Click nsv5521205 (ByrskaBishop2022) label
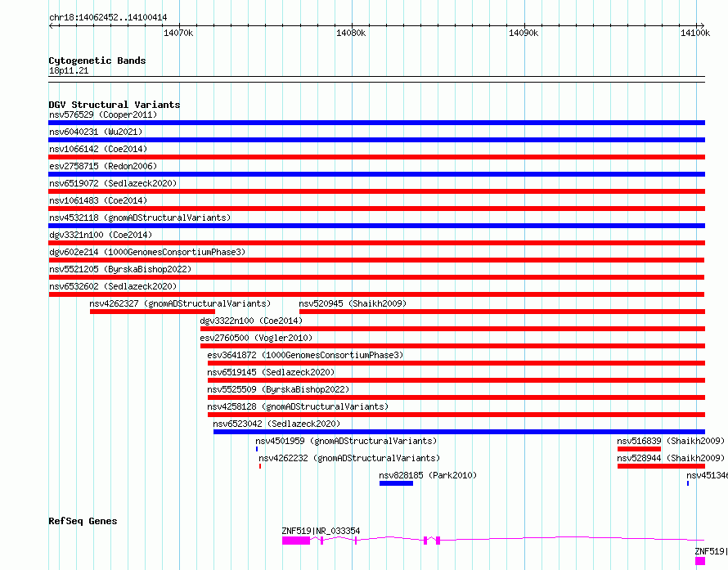Image resolution: width=728 pixels, height=570 pixels. coord(120,269)
